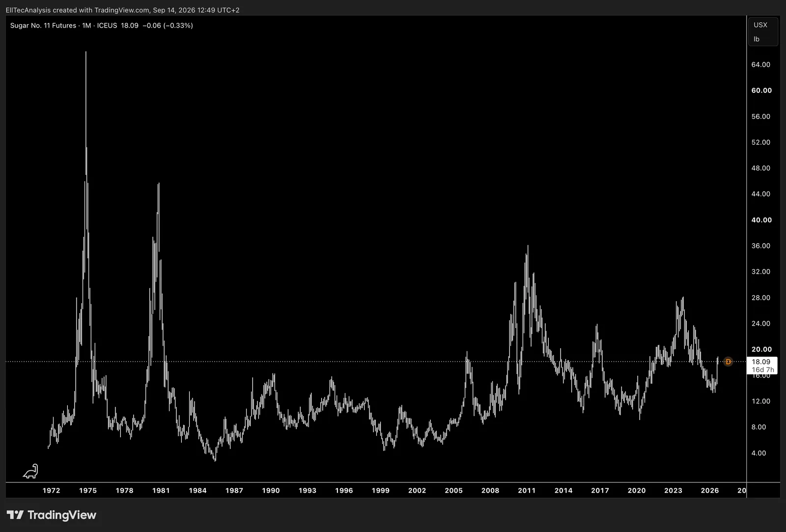786x532 pixels.
Task: Click 48.00 on the price axis
Action: click(x=761, y=168)
